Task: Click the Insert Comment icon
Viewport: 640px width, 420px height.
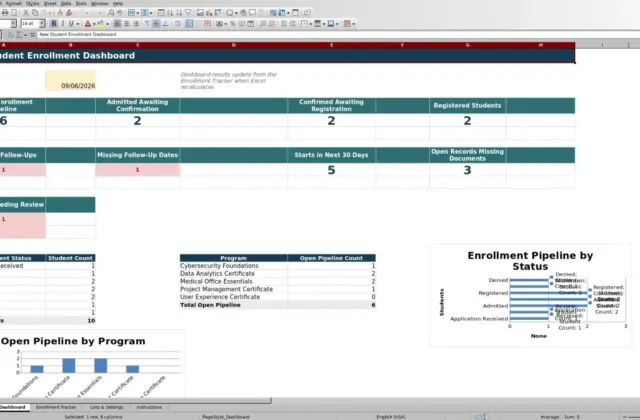Action: pyautogui.click(x=252, y=13)
